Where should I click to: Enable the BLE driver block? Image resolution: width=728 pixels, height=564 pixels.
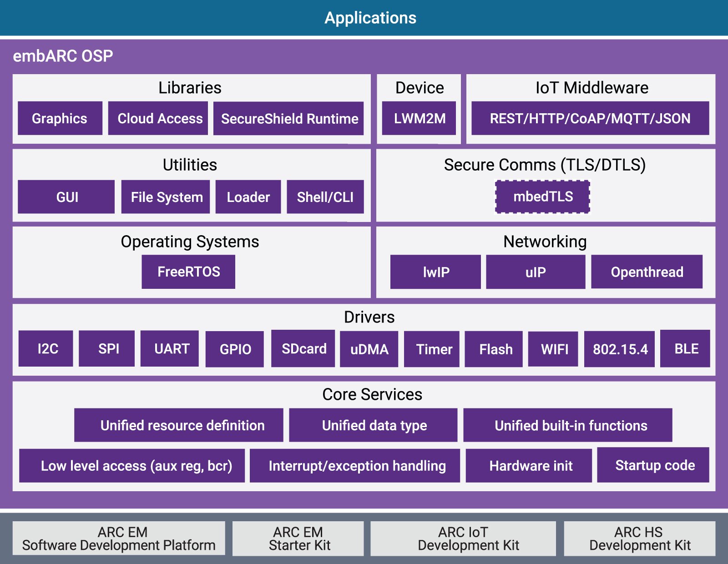[686, 349]
